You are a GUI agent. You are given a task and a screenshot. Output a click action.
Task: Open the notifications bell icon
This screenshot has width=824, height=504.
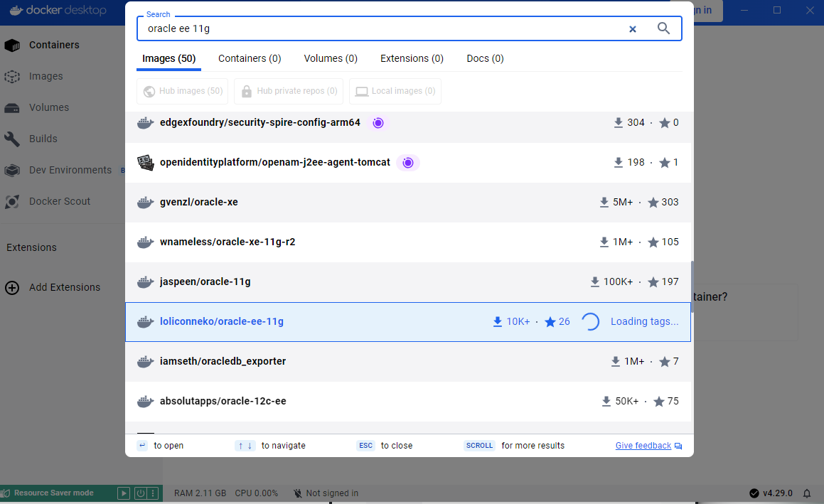click(807, 493)
